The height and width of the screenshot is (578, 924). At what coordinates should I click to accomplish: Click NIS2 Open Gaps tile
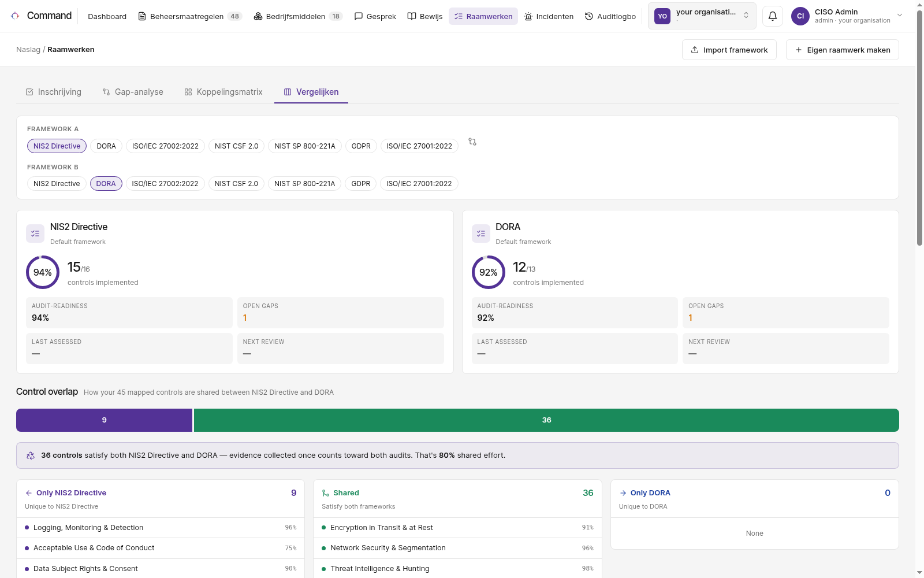pyautogui.click(x=341, y=313)
